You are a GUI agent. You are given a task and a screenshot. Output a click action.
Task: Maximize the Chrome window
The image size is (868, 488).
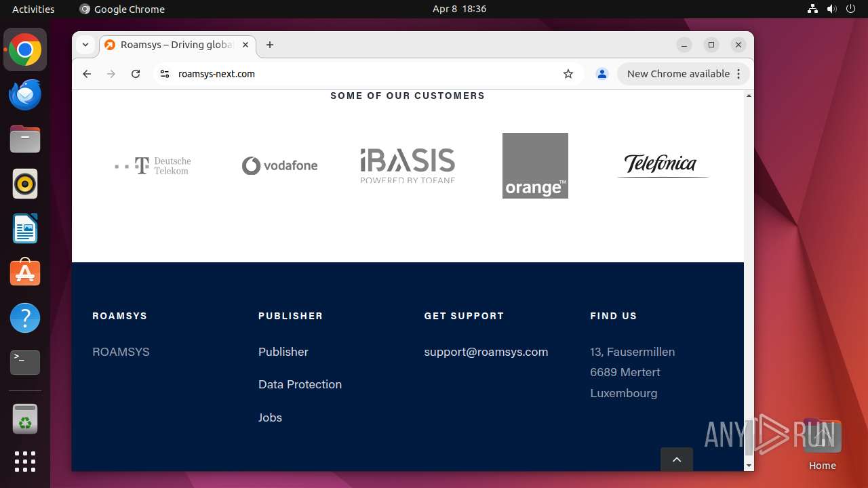tap(711, 45)
